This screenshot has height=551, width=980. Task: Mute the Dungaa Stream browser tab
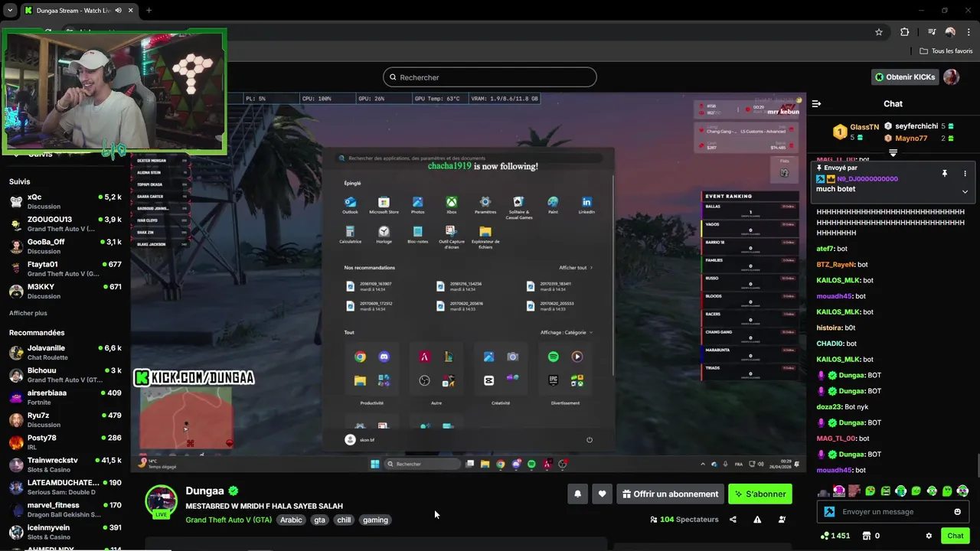[118, 11]
